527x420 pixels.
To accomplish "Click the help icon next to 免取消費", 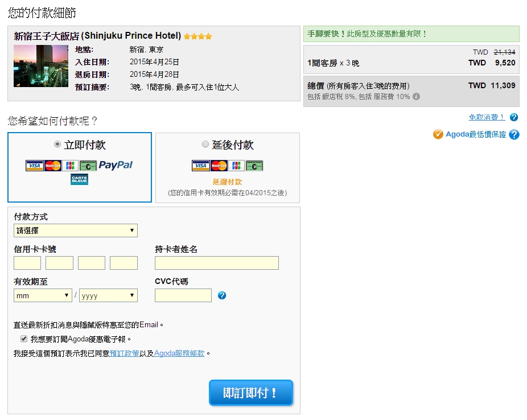I will 514,117.
